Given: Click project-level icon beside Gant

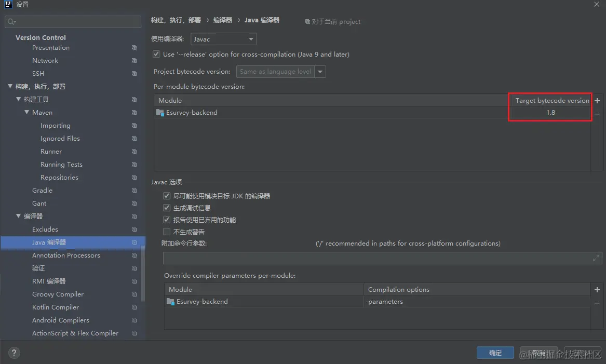Looking at the screenshot, I should 134,203.
